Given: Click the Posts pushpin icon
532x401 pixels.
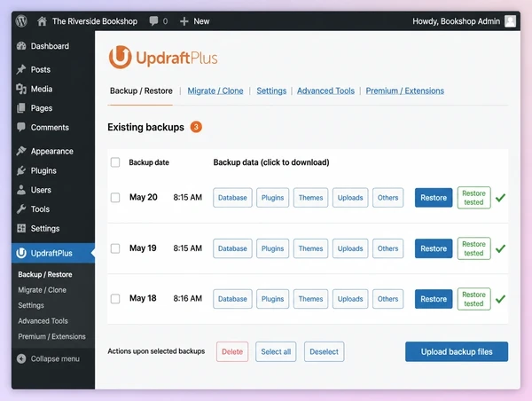Looking at the screenshot, I should pos(21,69).
